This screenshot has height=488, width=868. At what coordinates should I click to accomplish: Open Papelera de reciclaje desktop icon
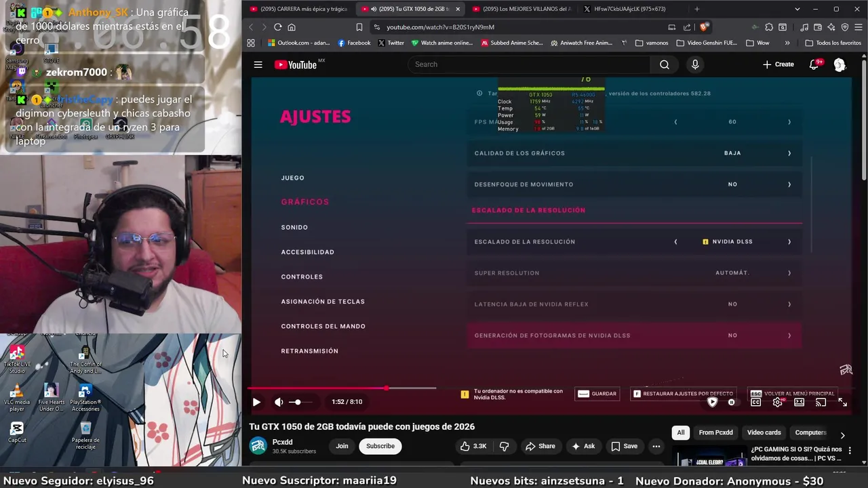85,436
